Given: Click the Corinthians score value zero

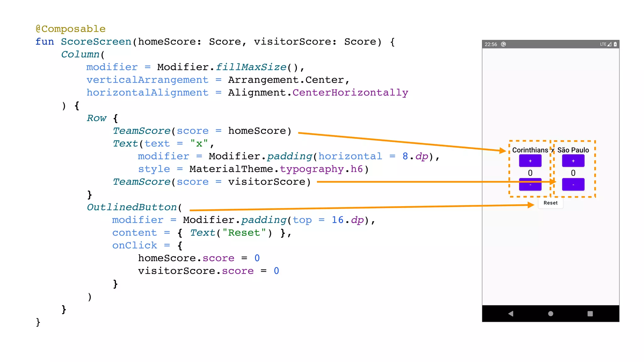Looking at the screenshot, I should [x=530, y=173].
